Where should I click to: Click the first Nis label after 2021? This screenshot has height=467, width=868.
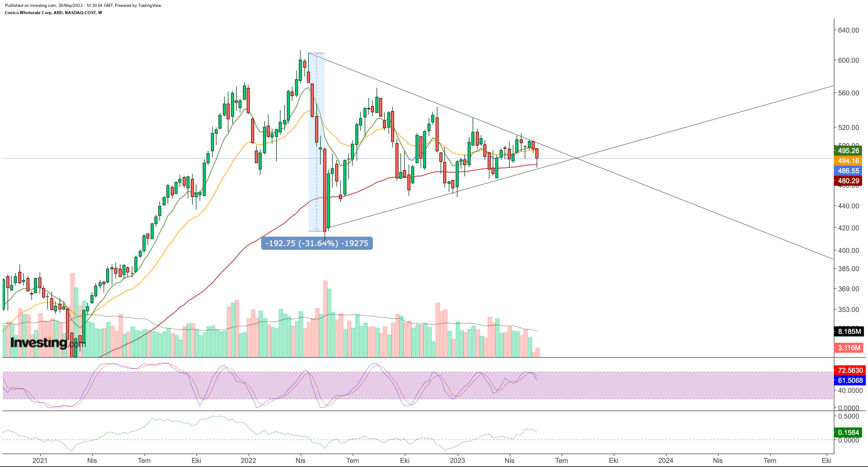(x=92, y=460)
